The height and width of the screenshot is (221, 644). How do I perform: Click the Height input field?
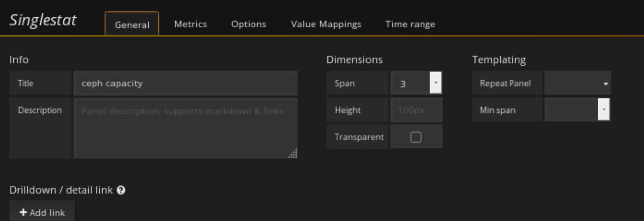(416, 110)
